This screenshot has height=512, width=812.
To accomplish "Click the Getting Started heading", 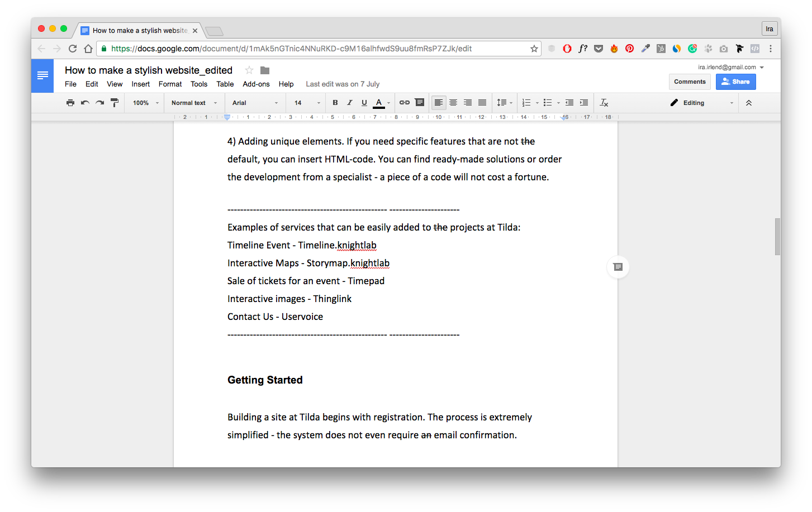I will [265, 380].
